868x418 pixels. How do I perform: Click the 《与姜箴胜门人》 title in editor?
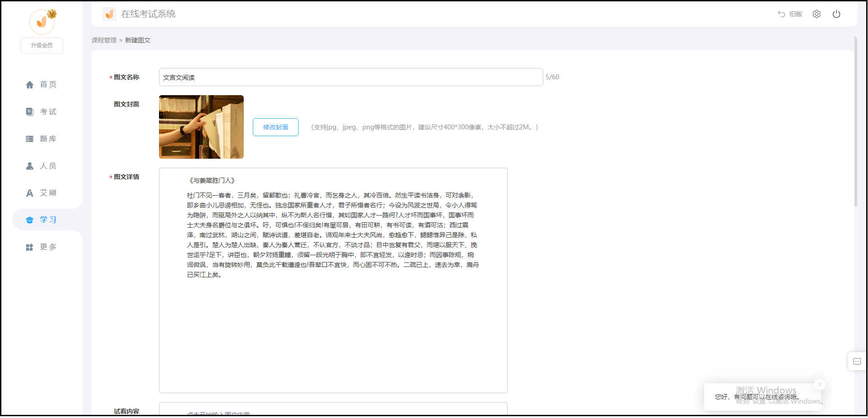211,180
